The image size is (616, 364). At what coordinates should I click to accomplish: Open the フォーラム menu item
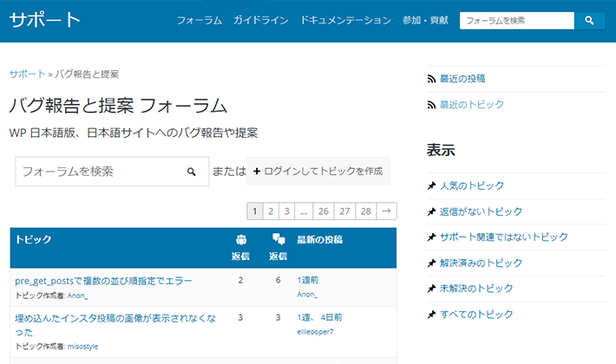click(199, 20)
